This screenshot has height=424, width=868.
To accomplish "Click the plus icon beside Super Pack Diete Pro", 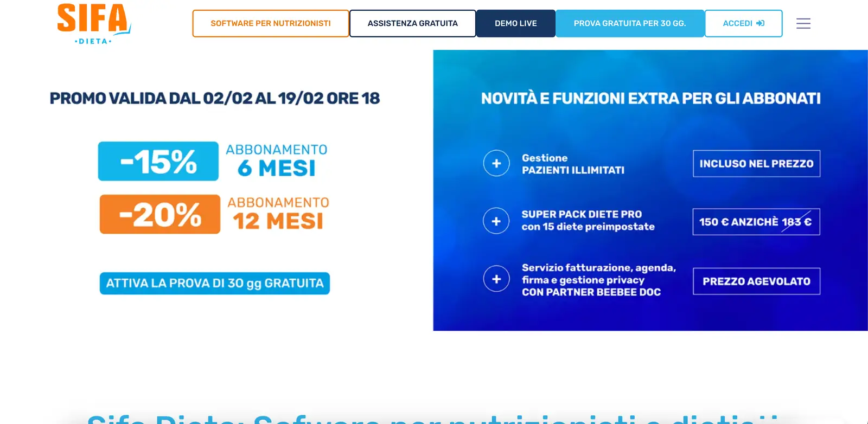I will click(x=496, y=221).
